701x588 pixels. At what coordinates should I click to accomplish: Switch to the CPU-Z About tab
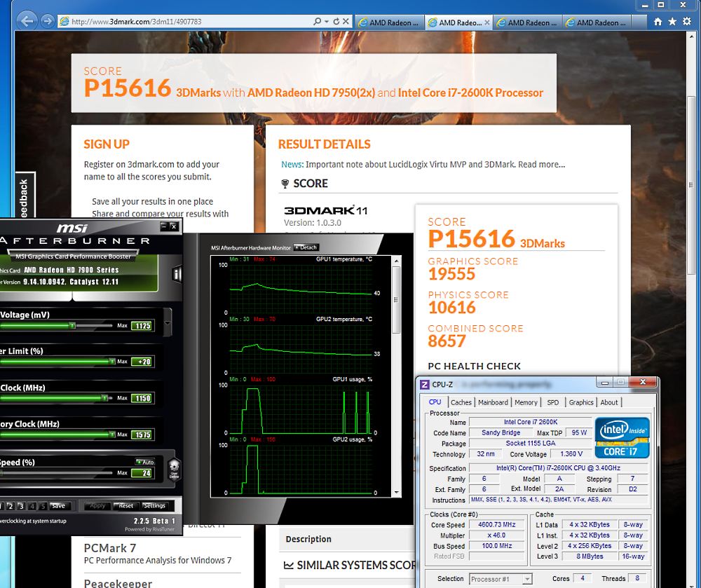click(609, 402)
